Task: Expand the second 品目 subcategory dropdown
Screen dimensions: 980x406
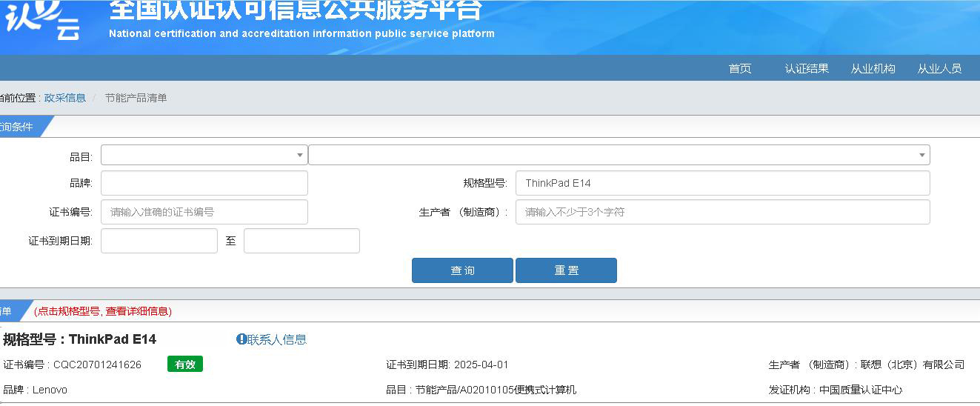Action: (619, 155)
